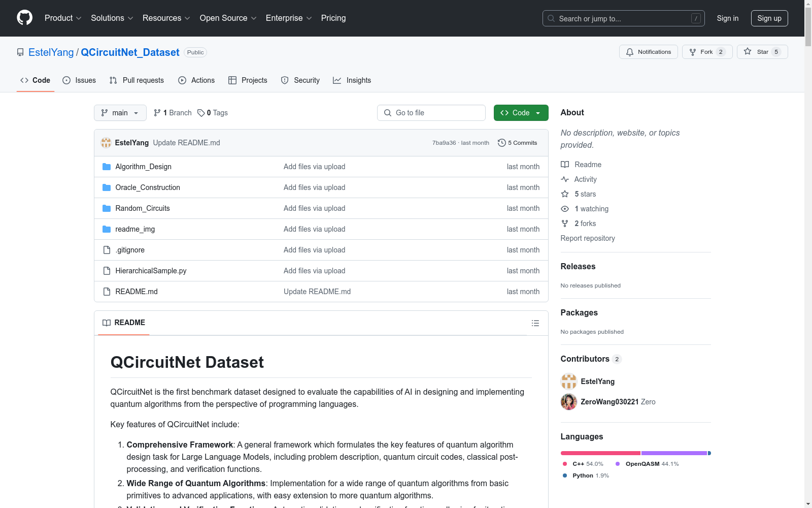Click Report repository link
Viewport: 812px width, 508px height.
click(588, 238)
